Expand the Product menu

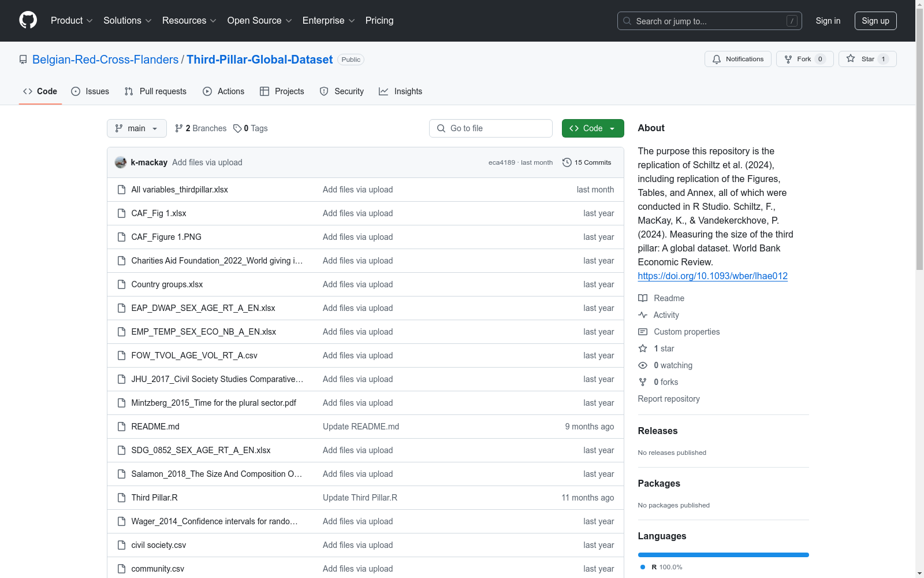click(x=72, y=20)
